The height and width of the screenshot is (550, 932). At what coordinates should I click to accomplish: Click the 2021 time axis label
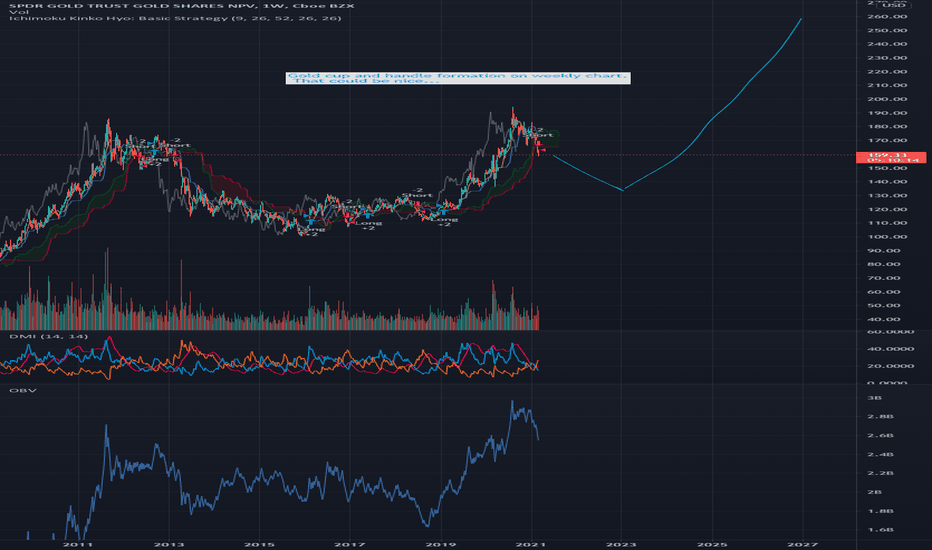click(531, 545)
